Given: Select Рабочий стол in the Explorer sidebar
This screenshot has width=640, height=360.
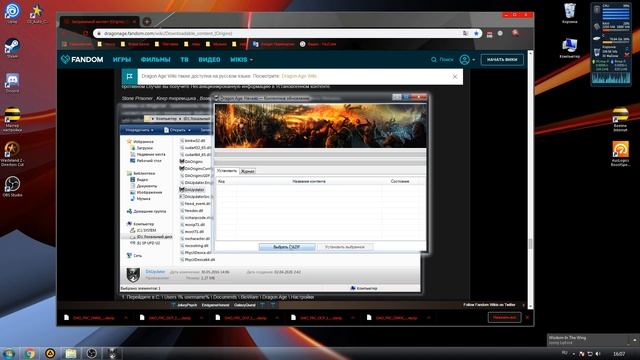Looking at the screenshot, I should pyautogui.click(x=146, y=161).
